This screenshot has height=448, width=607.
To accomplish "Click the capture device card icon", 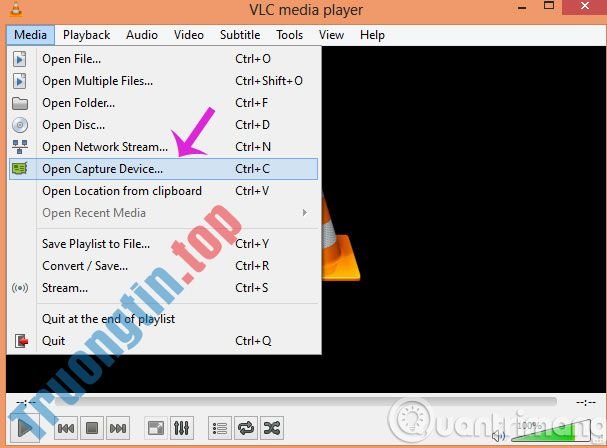I will coord(20,169).
